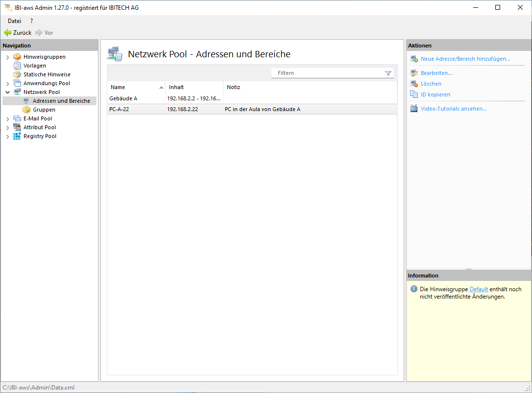Select the Vorlagen icon in navigation tree
Viewport: 532px width, 393px height.
(17, 66)
